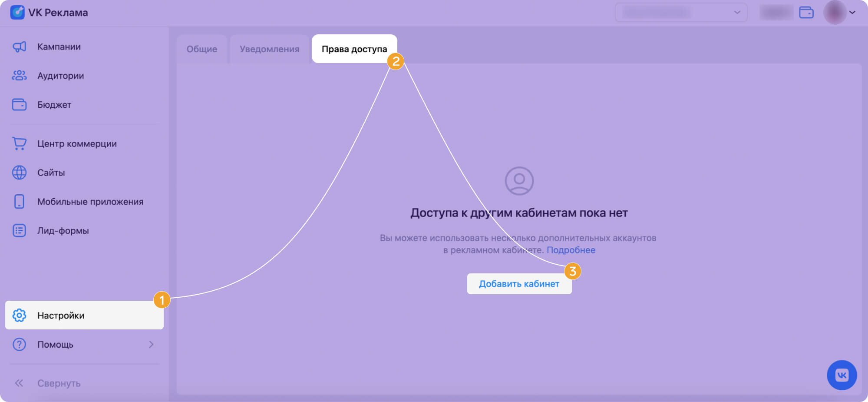Open the profile menu chevron
The image size is (868, 402).
pyautogui.click(x=852, y=12)
